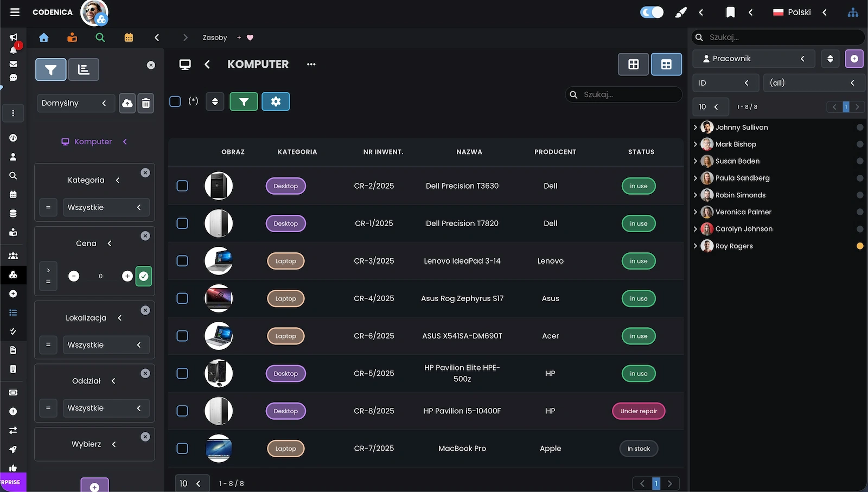Click the green filter button in toolbar
868x492 pixels.
coord(244,101)
